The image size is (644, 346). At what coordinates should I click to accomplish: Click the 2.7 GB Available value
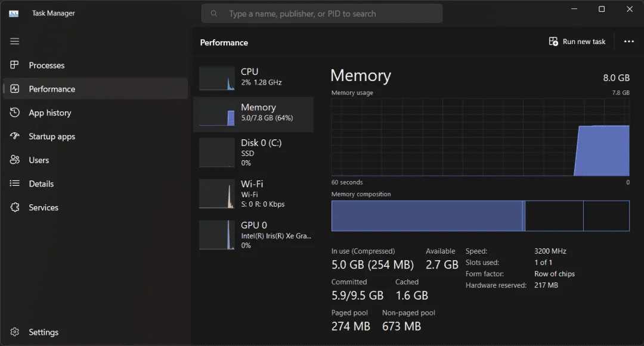442,265
